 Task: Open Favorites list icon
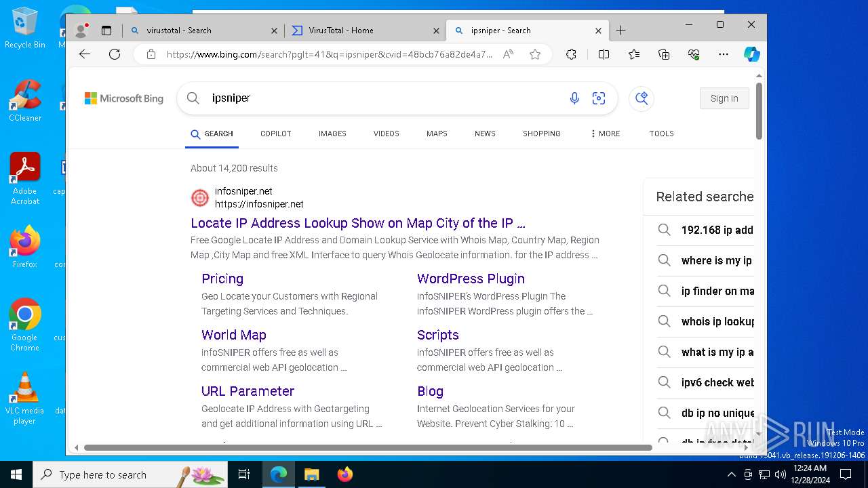[x=633, y=54]
